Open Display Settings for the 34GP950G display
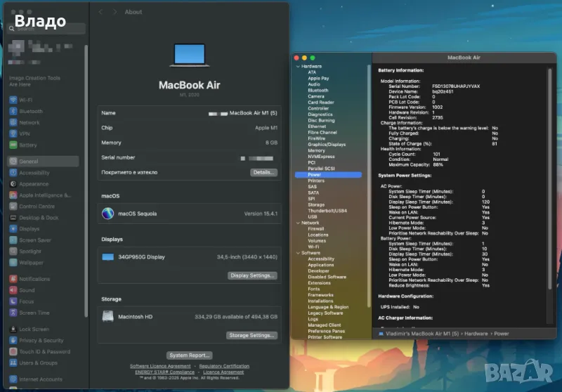This screenshot has height=392, width=562. (x=252, y=275)
